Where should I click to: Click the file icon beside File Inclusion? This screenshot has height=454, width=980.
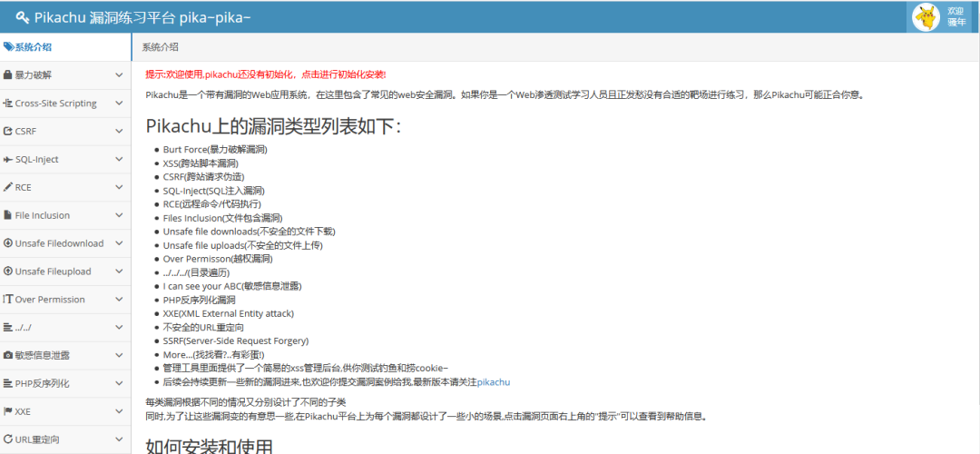(7, 215)
